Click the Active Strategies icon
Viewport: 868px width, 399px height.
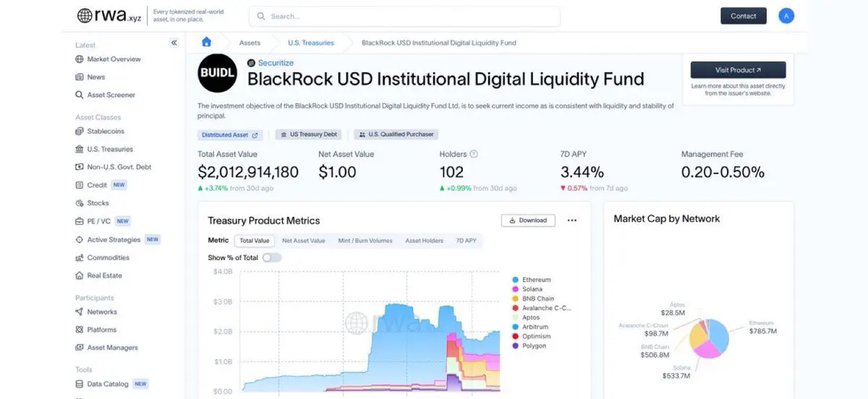pos(80,239)
